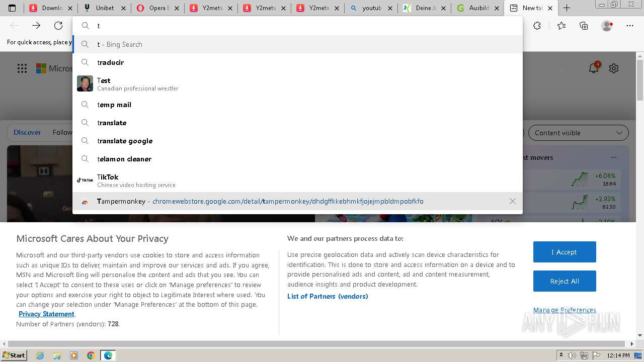Image resolution: width=644 pixels, height=362 pixels.
Task: Launch Chrome from taskbar
Action: (91, 355)
